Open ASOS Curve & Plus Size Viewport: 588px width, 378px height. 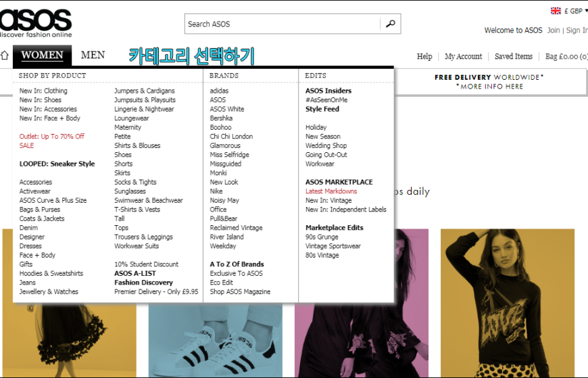[x=53, y=200]
